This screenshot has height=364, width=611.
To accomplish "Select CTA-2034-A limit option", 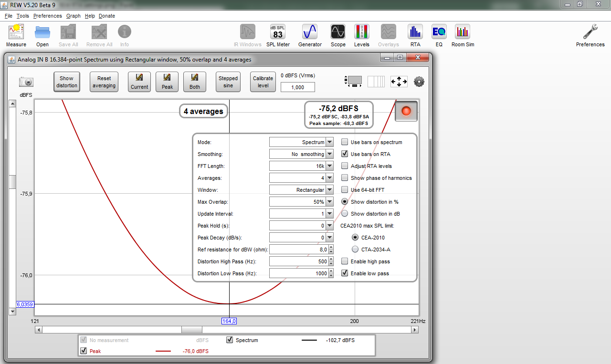I will click(355, 250).
